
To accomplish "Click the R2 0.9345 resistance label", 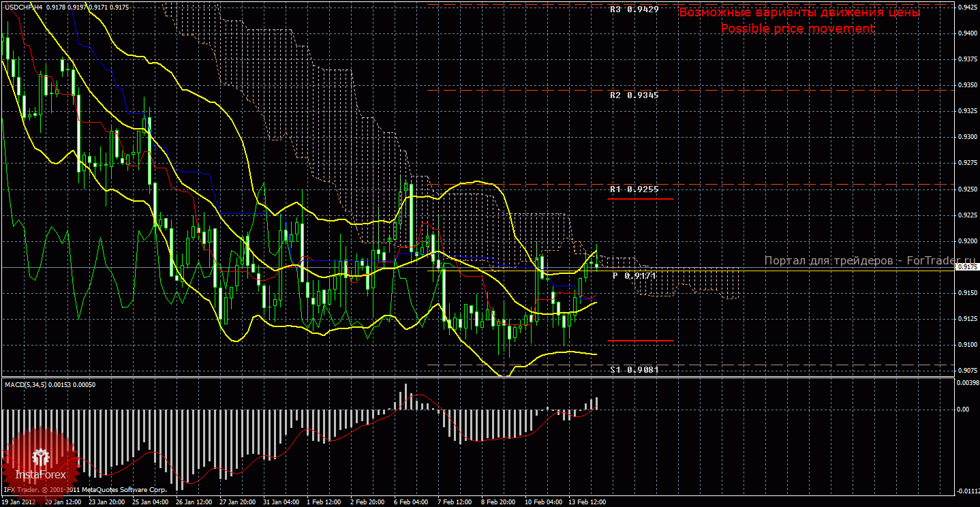I will [x=634, y=95].
